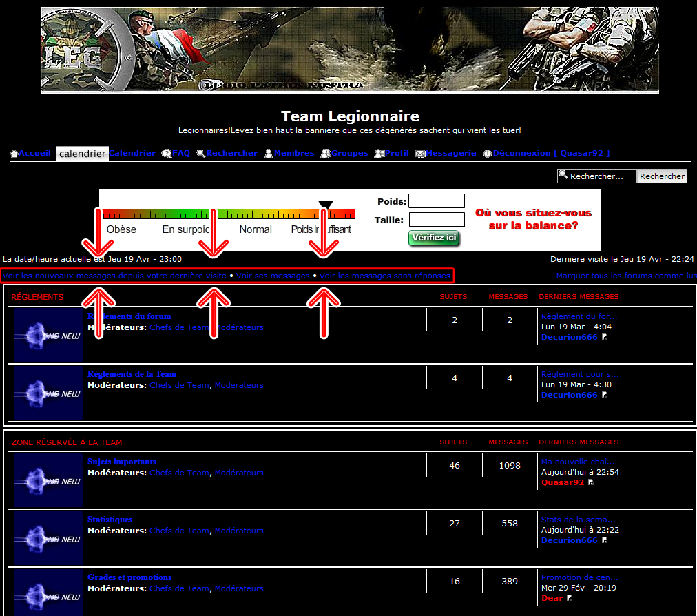
Task: Click Modérateurs link under Grades et promotions
Action: (239, 588)
